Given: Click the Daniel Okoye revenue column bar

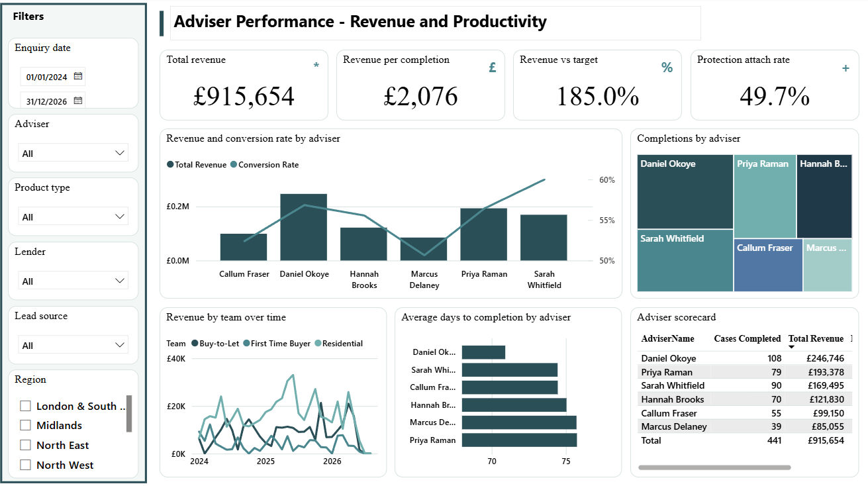Looking at the screenshot, I should 304,227.
